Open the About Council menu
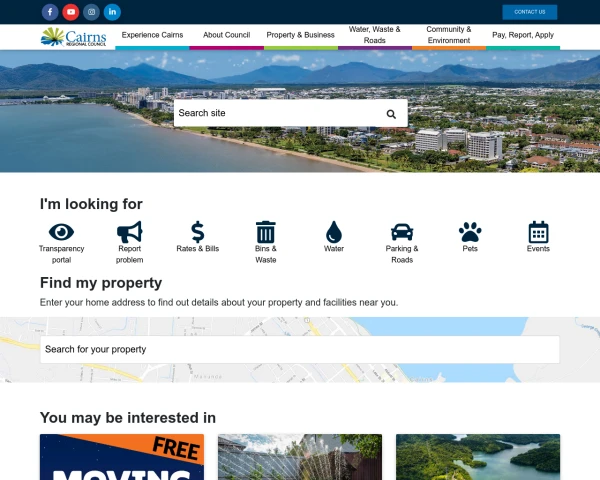The height and width of the screenshot is (480, 600). coord(227,35)
